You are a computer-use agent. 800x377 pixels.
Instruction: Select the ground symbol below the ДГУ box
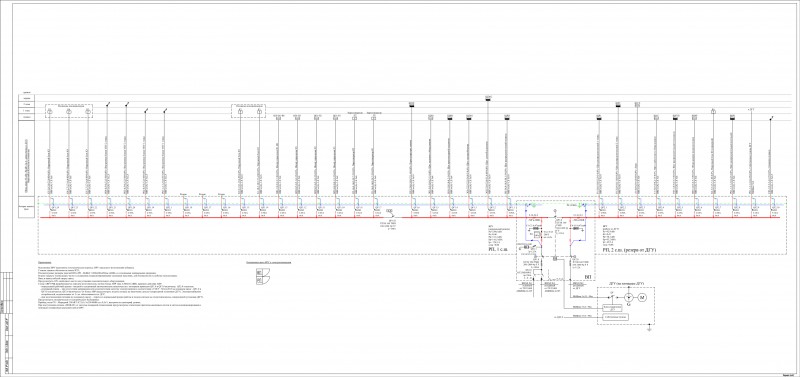(648, 329)
